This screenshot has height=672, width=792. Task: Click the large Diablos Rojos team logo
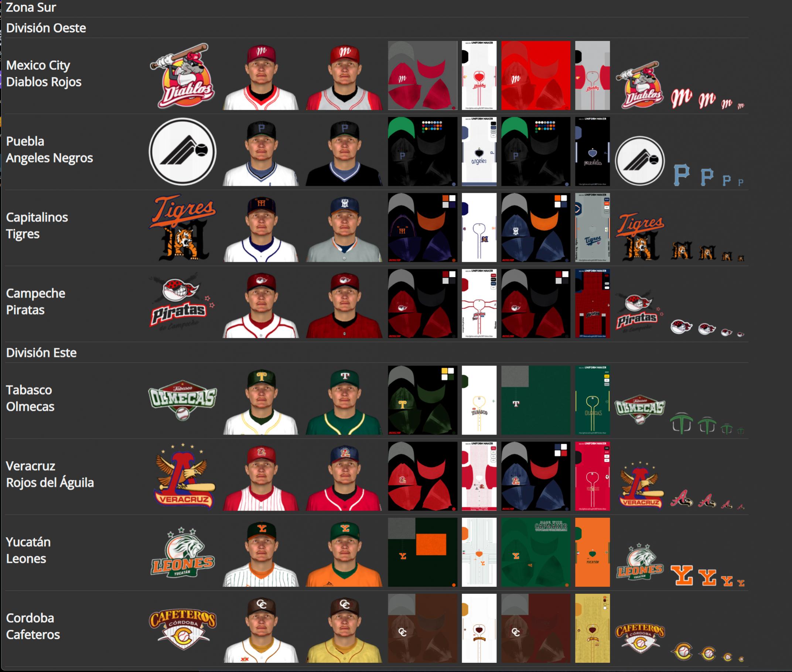coord(182,75)
